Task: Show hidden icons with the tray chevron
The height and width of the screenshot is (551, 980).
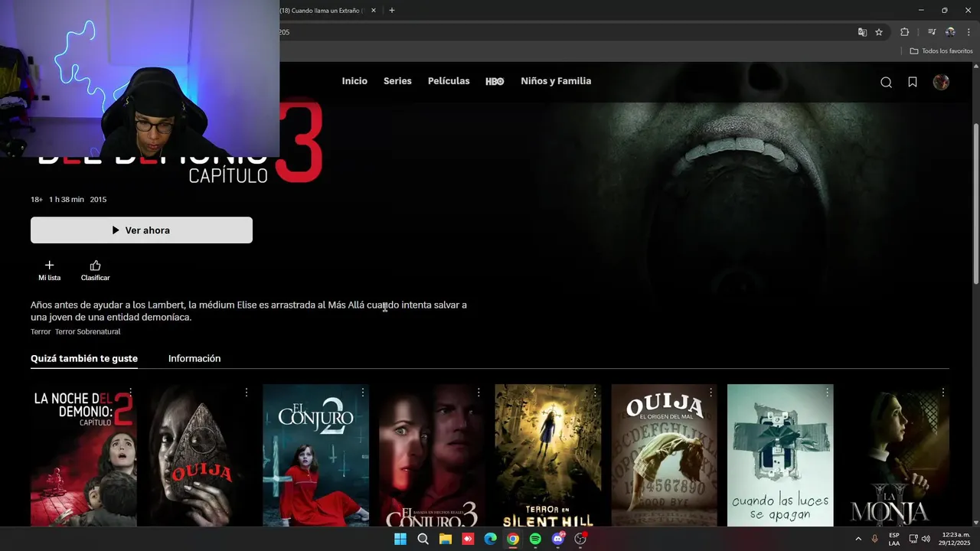Action: [857, 539]
